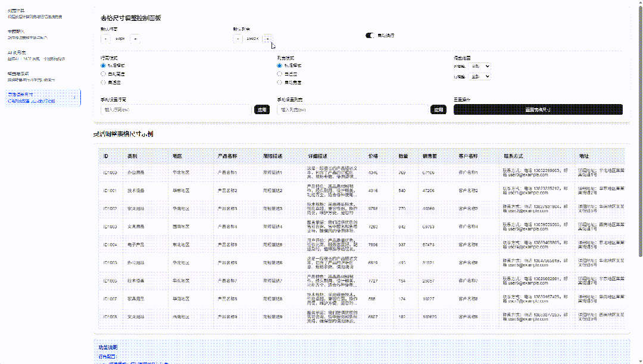This screenshot has width=643, height=364.
Task: Click scrollbar up arrow at top right
Action: (640, 2)
